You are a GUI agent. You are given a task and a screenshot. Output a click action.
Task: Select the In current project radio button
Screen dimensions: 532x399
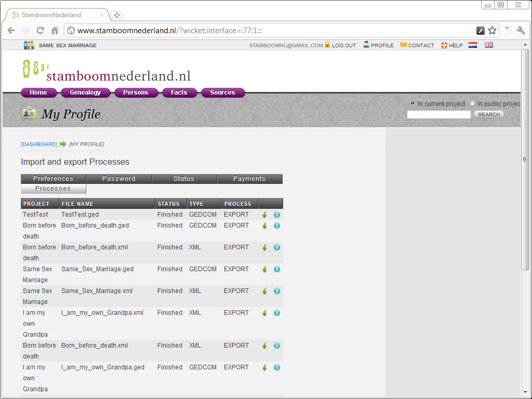(x=413, y=103)
